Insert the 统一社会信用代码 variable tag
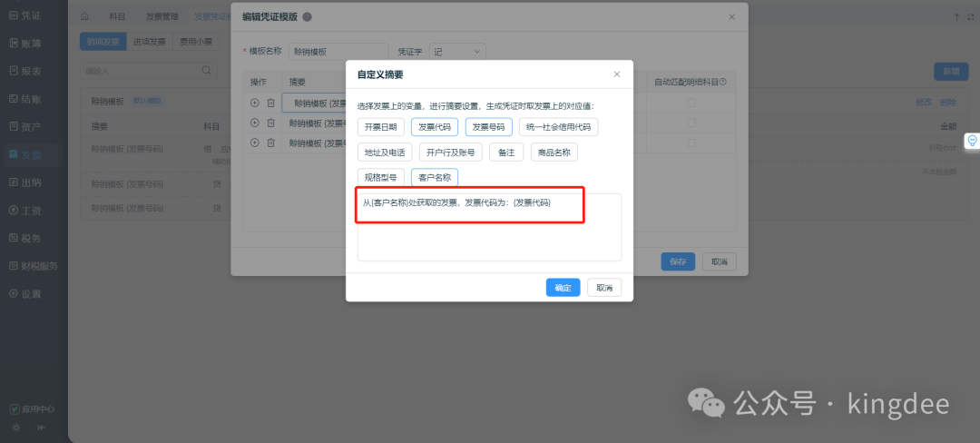Viewport: 980px width, 443px height. pos(559,127)
